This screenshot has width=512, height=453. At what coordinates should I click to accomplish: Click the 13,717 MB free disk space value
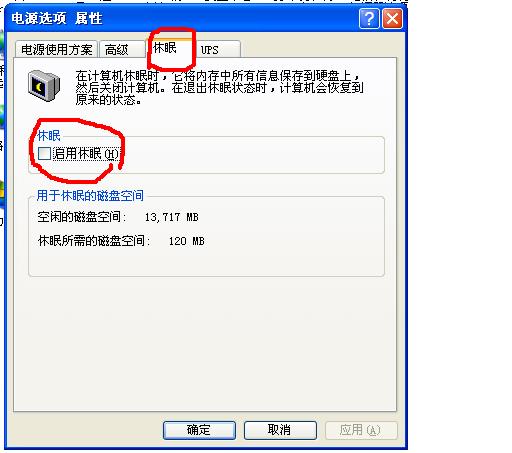[171, 217]
